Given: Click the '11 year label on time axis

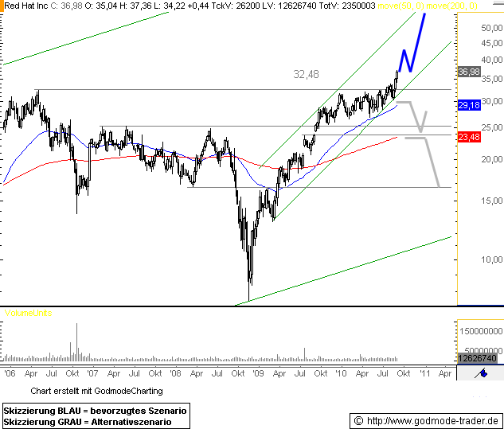Looking at the screenshot, I should [x=425, y=373].
